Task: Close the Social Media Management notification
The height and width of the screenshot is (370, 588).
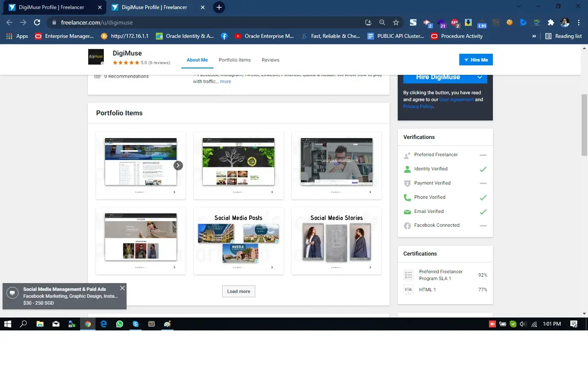Action: [122, 288]
